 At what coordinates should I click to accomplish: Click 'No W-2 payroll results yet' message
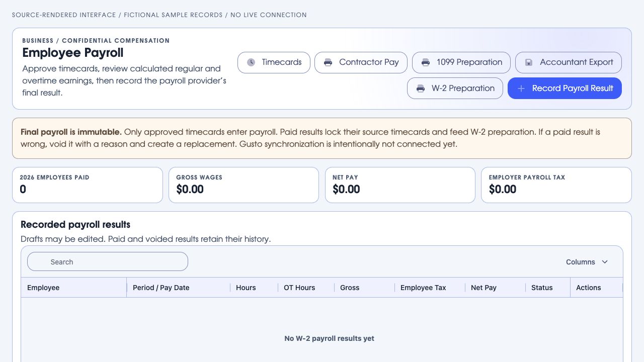(x=329, y=338)
